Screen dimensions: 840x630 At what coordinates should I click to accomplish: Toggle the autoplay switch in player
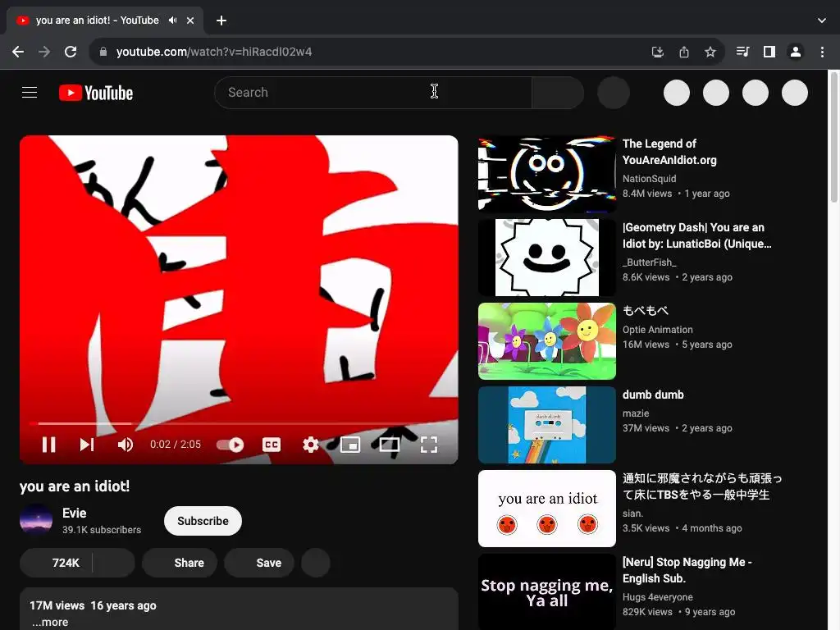231,445
